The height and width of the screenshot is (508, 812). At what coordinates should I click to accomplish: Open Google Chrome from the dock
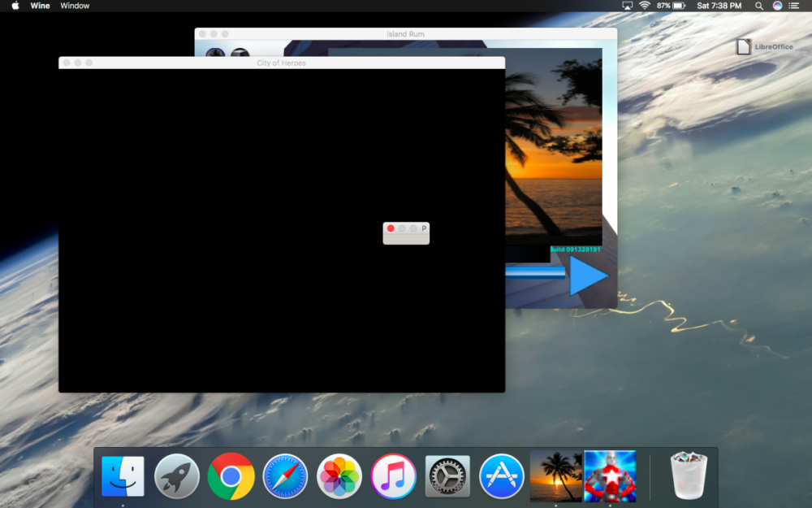pyautogui.click(x=231, y=476)
